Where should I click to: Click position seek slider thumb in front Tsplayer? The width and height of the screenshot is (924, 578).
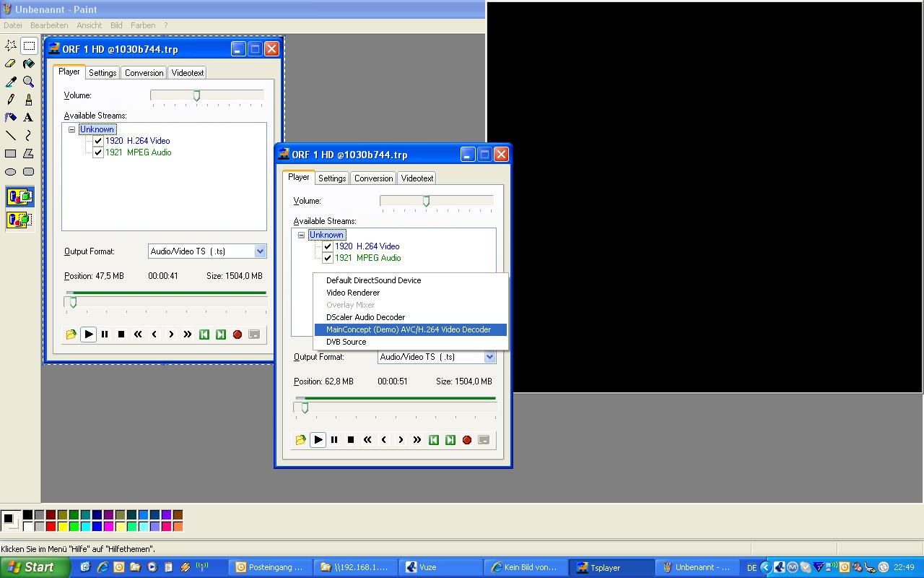point(305,408)
